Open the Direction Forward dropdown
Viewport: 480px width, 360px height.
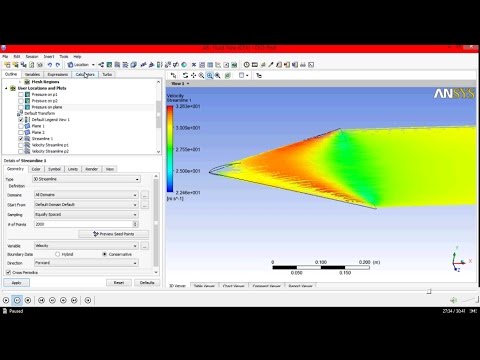pyautogui.click(x=86, y=263)
